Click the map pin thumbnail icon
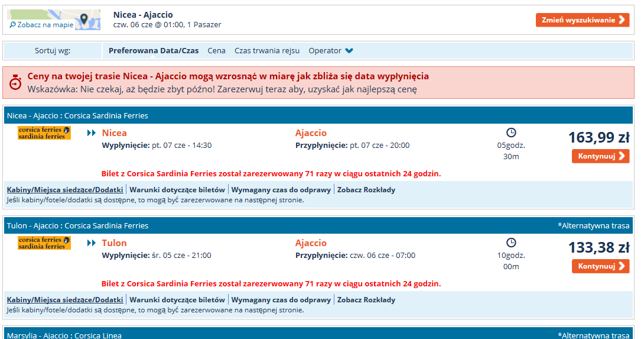The image size is (644, 339). [x=84, y=20]
